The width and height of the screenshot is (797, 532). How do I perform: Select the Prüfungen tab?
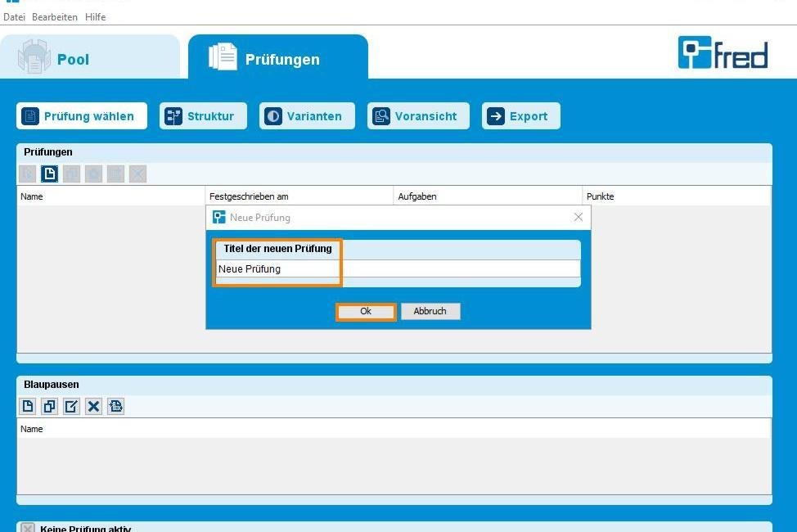[x=278, y=57]
